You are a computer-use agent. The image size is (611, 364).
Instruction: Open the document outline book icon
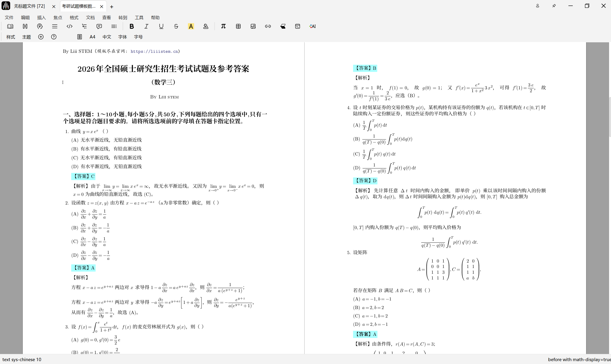[x=10, y=26]
